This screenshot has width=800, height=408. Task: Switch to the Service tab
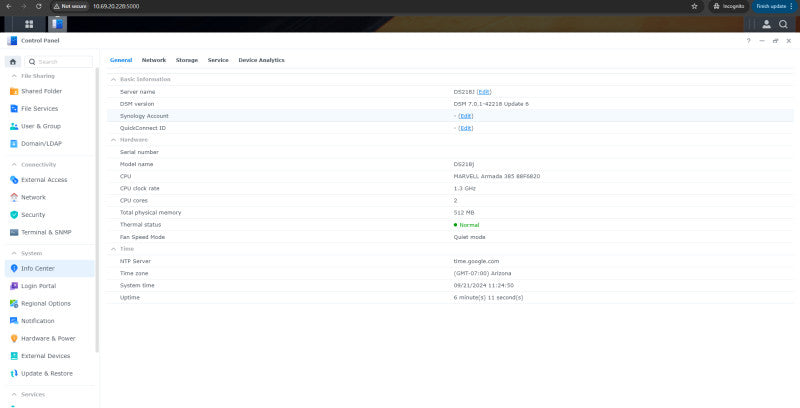pyautogui.click(x=218, y=60)
